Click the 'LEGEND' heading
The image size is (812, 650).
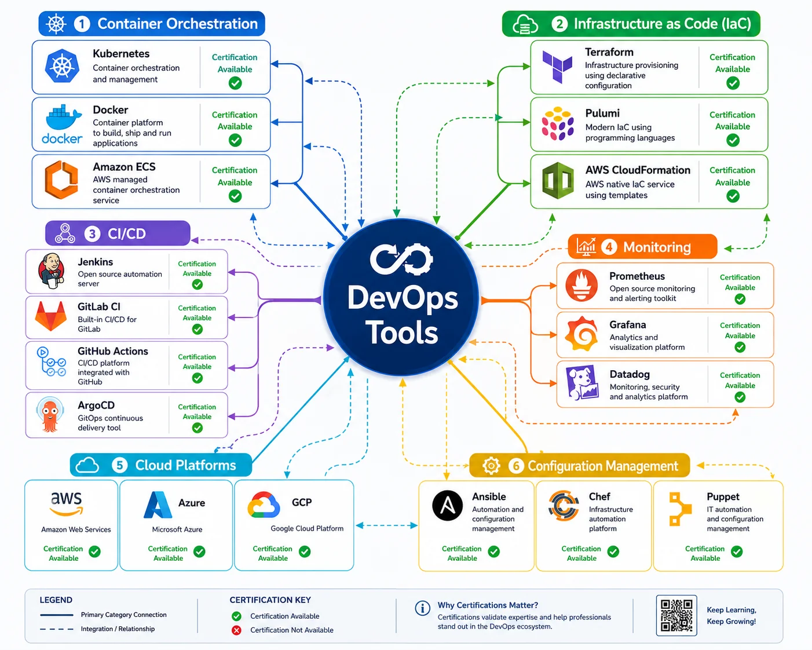pyautogui.click(x=56, y=600)
